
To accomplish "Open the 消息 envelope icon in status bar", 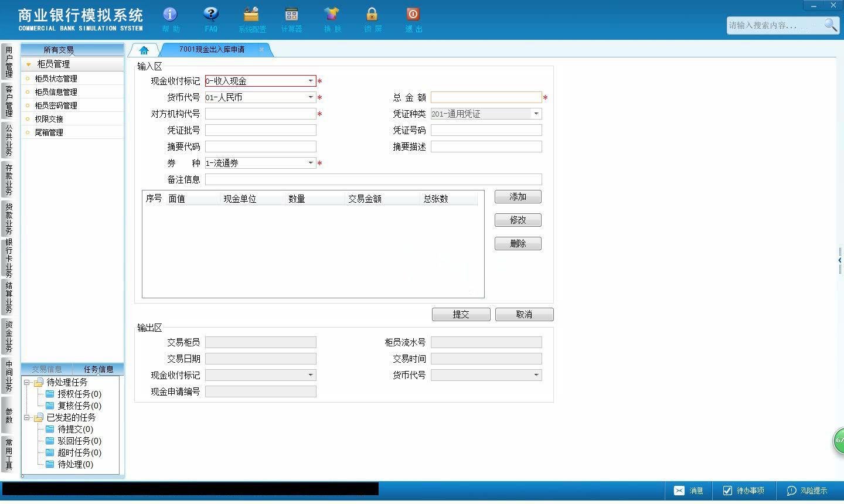I will click(x=679, y=491).
